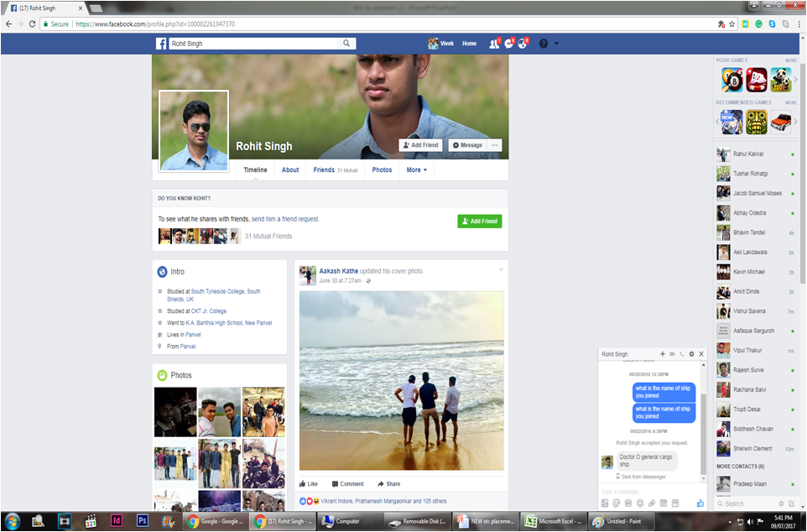Click the Type a message field
The width and height of the screenshot is (807, 532).
coord(650,492)
